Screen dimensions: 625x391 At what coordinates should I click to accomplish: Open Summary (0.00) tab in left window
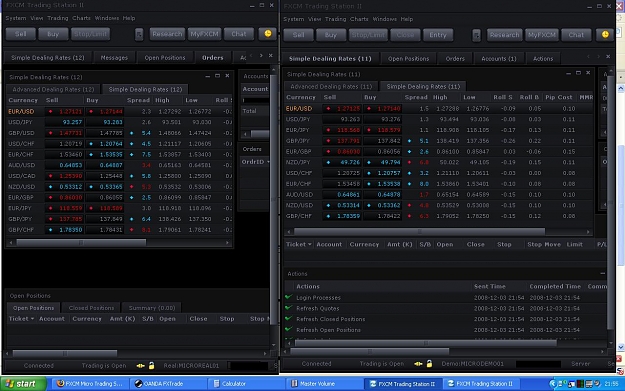[152, 308]
